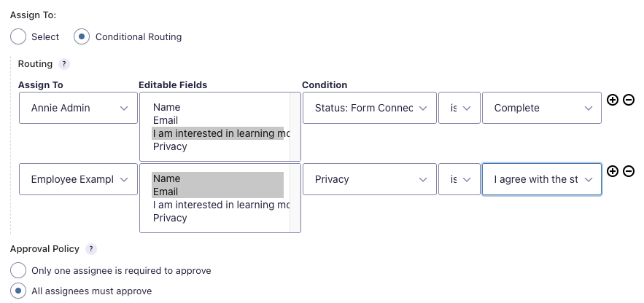Open the 'I agree with the st' value dropdown
Image resolution: width=644 pixels, height=303 pixels.
(541, 179)
